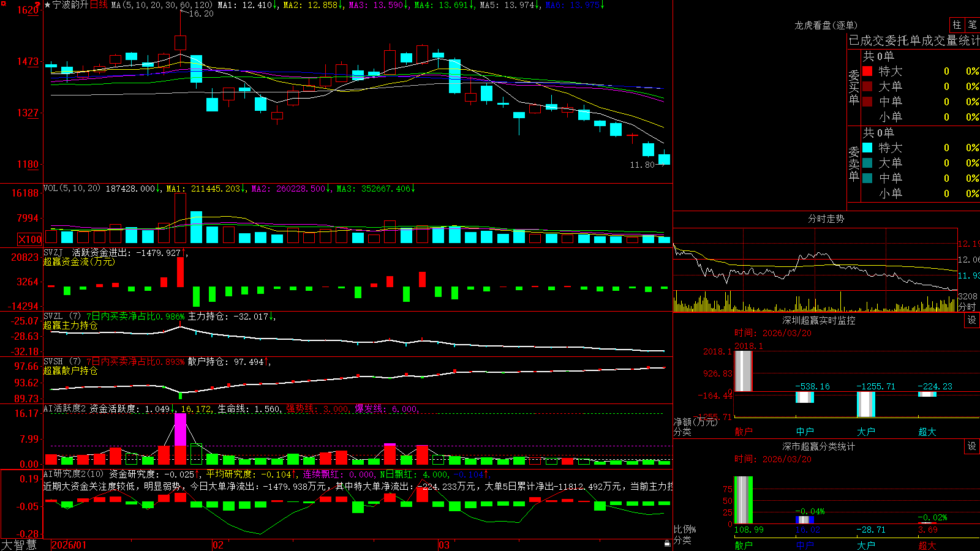Image resolution: width=980 pixels, height=551 pixels.
Task: Click the 委买单 vertical label
Action: coord(854,88)
